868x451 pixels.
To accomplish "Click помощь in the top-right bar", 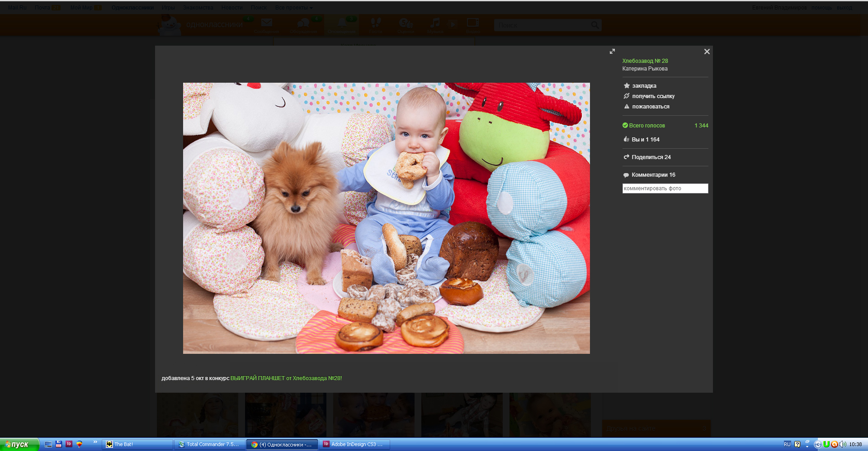I will point(821,8).
